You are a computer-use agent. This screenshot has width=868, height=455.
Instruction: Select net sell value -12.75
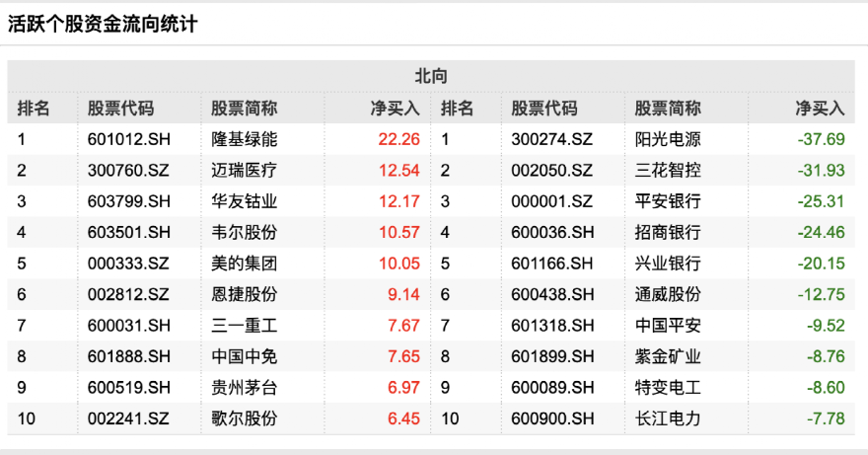pyautogui.click(x=822, y=294)
